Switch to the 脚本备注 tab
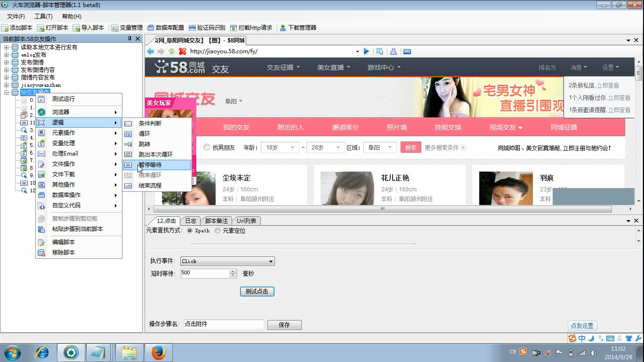Screen dimensions: 644x362 click(x=217, y=221)
